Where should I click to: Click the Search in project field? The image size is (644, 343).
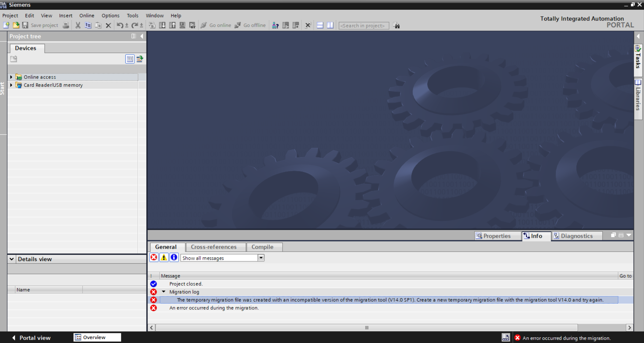[363, 26]
